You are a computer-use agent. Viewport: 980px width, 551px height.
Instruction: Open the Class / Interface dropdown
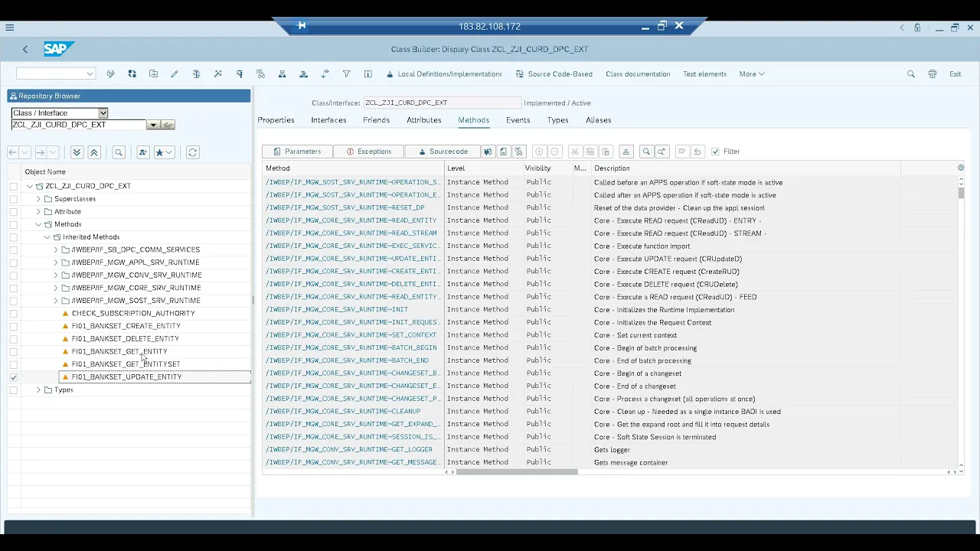(x=103, y=112)
